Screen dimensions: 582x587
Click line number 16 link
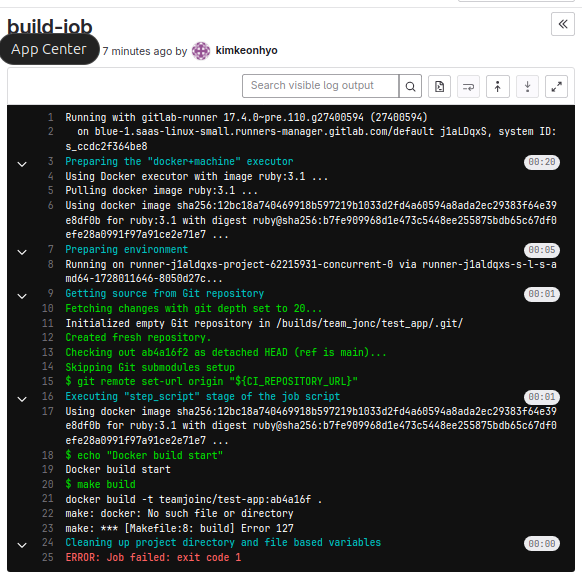[x=48, y=396]
